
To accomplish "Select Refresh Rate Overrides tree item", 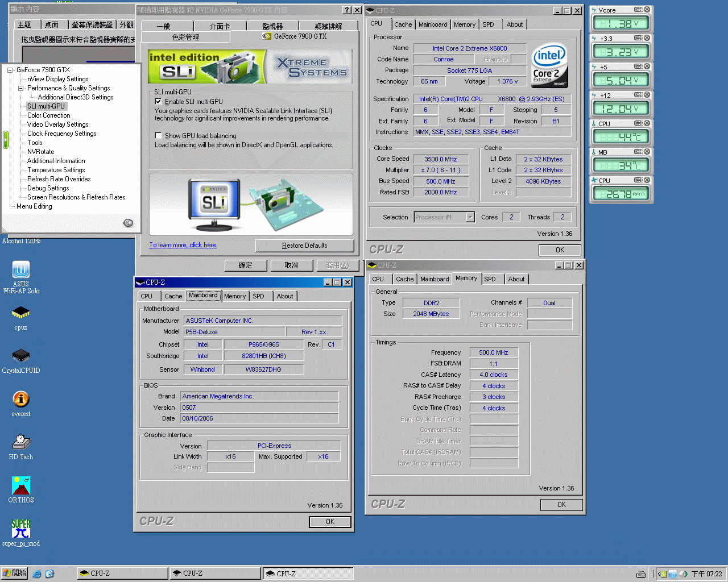I will tap(59, 179).
